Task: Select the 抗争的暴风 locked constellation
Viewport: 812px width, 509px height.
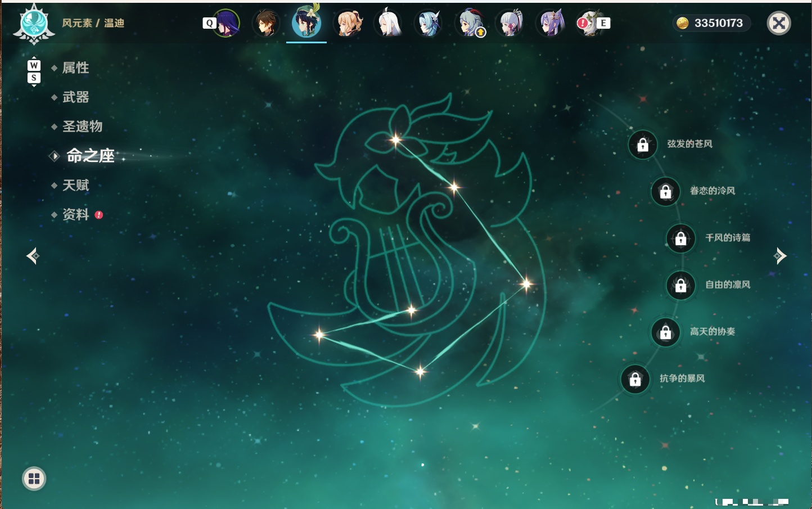Action: [635, 379]
